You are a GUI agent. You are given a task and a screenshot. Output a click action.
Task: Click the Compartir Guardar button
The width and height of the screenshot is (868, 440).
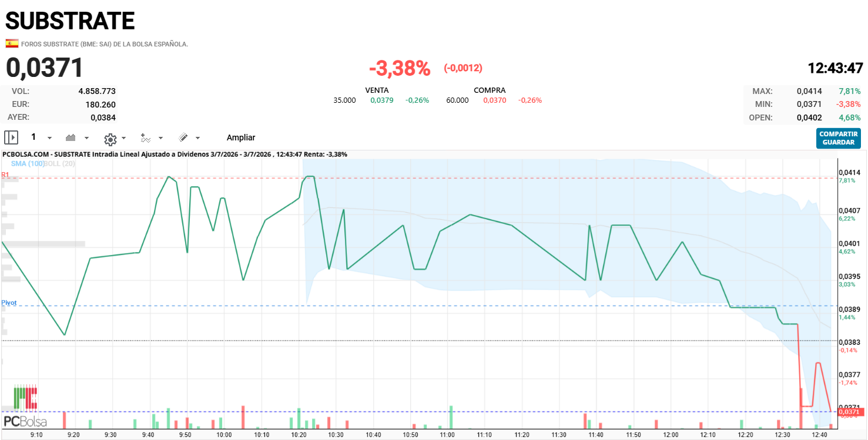[839, 138]
